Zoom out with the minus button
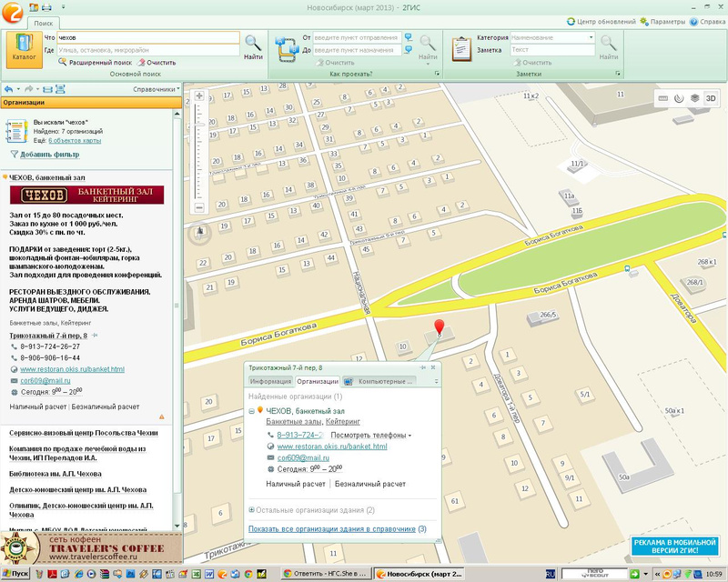728x582 pixels. [x=199, y=207]
